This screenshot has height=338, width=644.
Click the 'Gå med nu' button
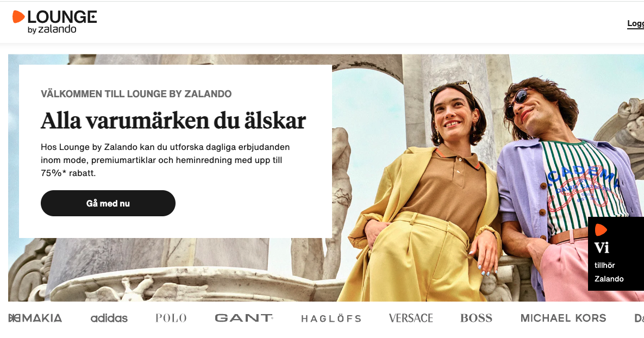point(108,203)
